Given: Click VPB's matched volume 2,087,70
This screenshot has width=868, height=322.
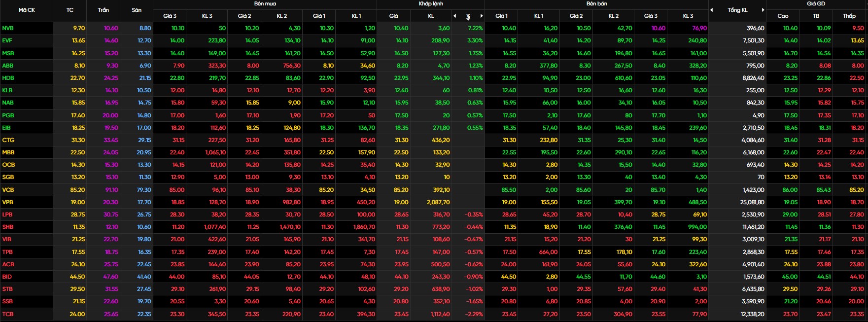Looking at the screenshot, I should click(438, 202).
